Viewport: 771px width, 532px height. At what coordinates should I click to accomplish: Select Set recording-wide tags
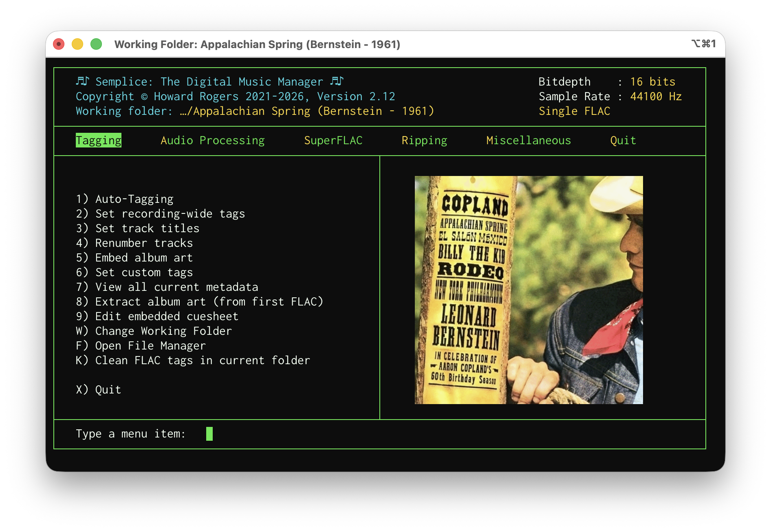click(x=160, y=214)
